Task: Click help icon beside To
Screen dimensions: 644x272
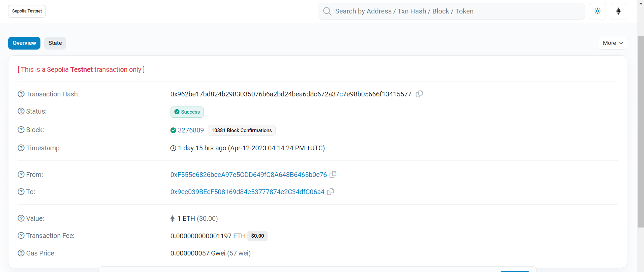Action: 21,192
